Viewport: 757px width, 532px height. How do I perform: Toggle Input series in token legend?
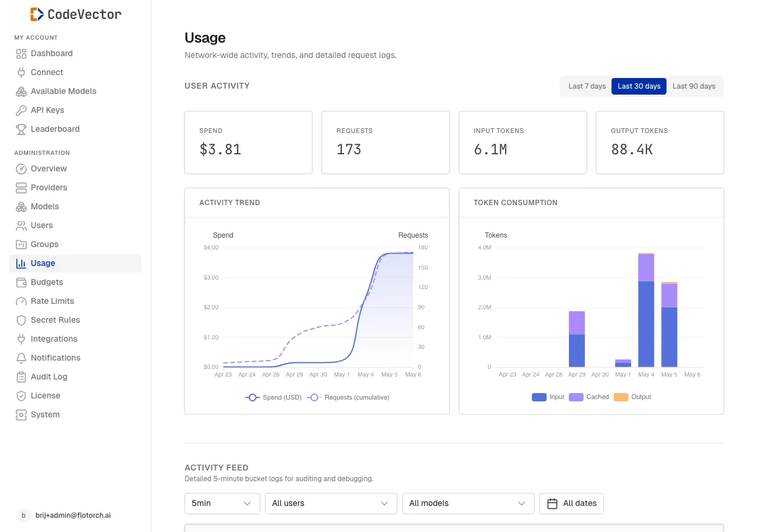(x=548, y=397)
